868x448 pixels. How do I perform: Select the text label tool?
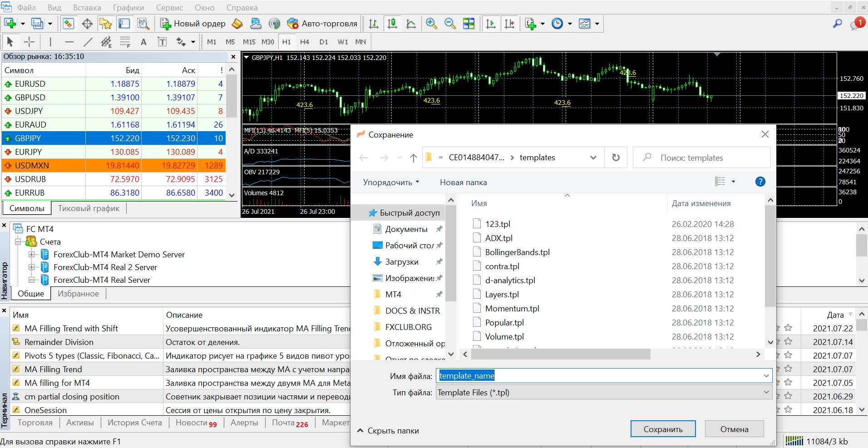(162, 42)
